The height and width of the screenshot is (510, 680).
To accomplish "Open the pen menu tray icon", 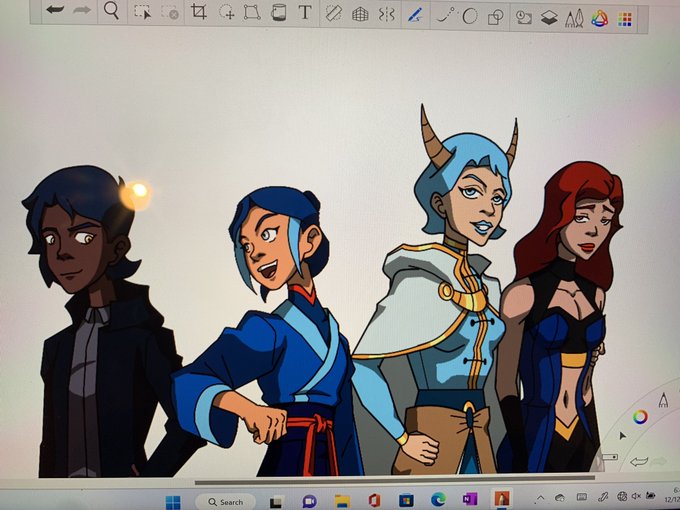I will (x=602, y=496).
